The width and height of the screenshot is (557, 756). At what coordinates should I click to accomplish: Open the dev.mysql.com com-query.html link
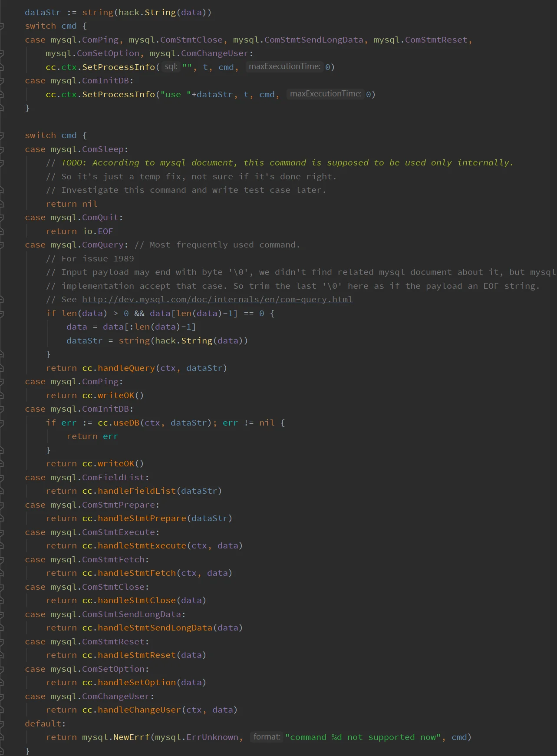tap(217, 300)
